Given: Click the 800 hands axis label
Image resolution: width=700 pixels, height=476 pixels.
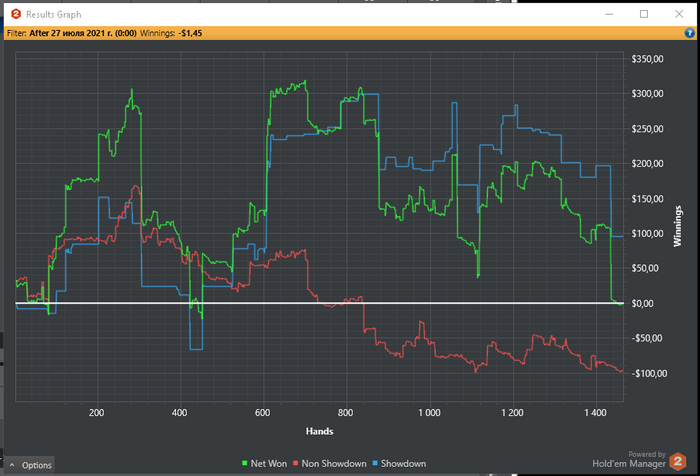Looking at the screenshot, I should (x=346, y=413).
